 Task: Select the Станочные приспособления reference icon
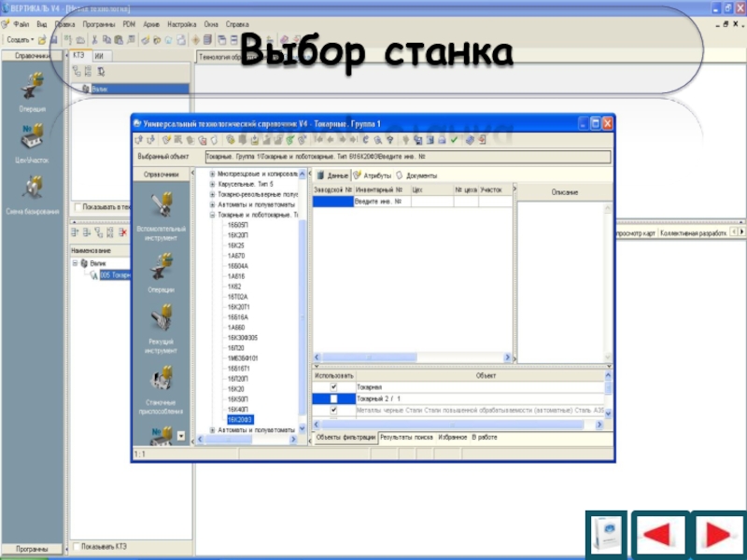pyautogui.click(x=161, y=380)
